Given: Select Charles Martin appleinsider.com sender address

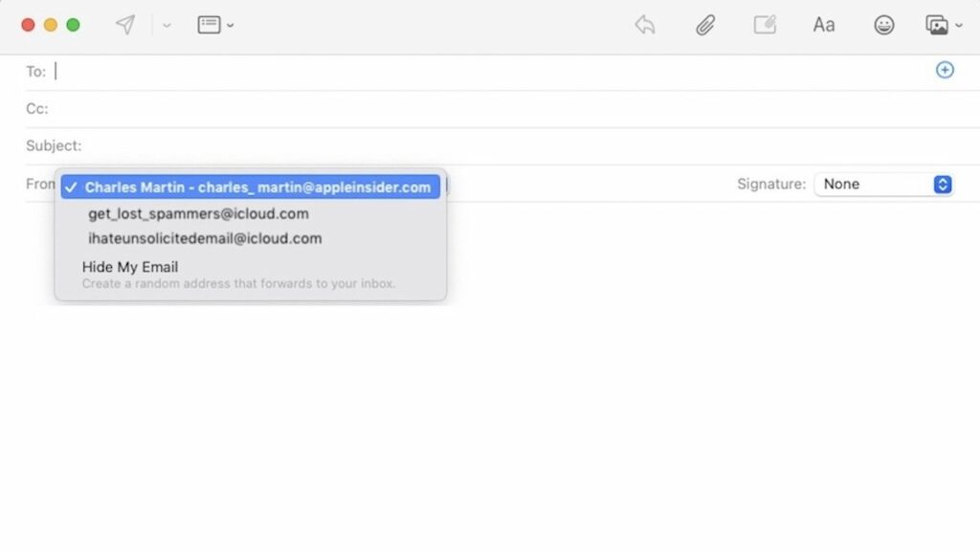Looking at the screenshot, I should tap(251, 187).
